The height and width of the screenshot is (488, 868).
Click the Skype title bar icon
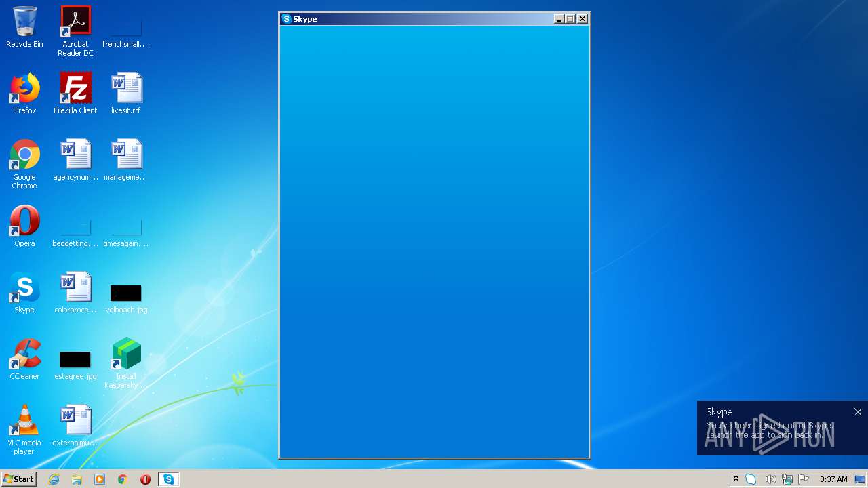click(x=287, y=19)
